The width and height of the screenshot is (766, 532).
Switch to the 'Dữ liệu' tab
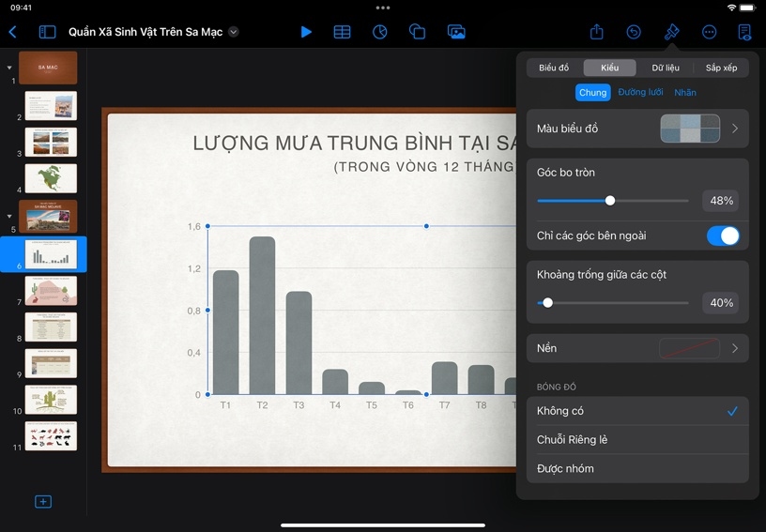666,68
